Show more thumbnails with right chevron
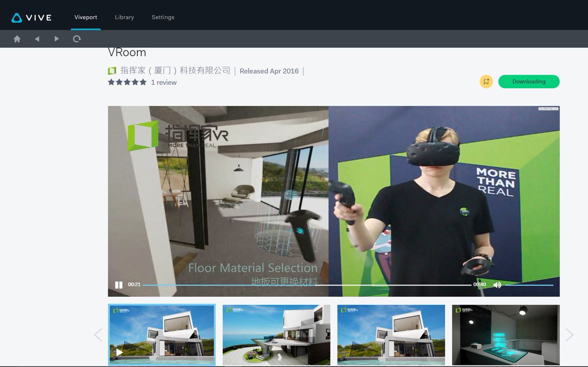This screenshot has height=367, width=588. click(x=569, y=335)
